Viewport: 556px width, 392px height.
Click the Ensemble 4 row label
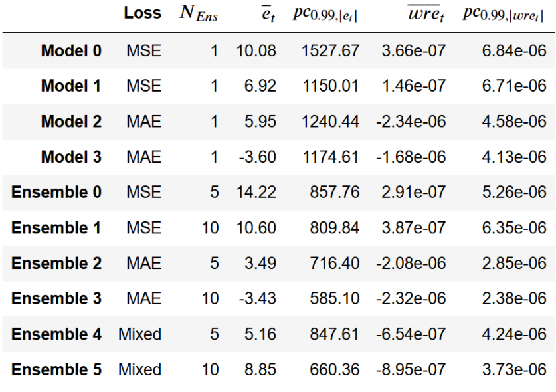point(56,334)
